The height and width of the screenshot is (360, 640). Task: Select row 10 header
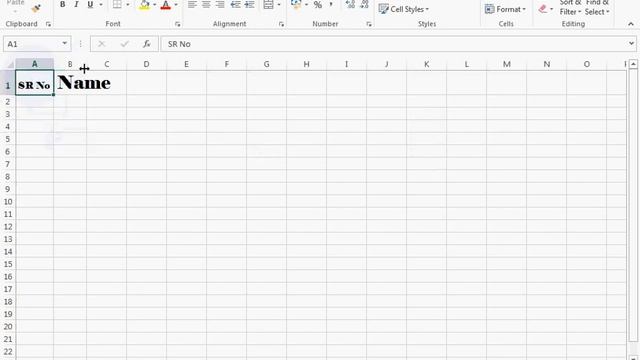pyautogui.click(x=7, y=202)
